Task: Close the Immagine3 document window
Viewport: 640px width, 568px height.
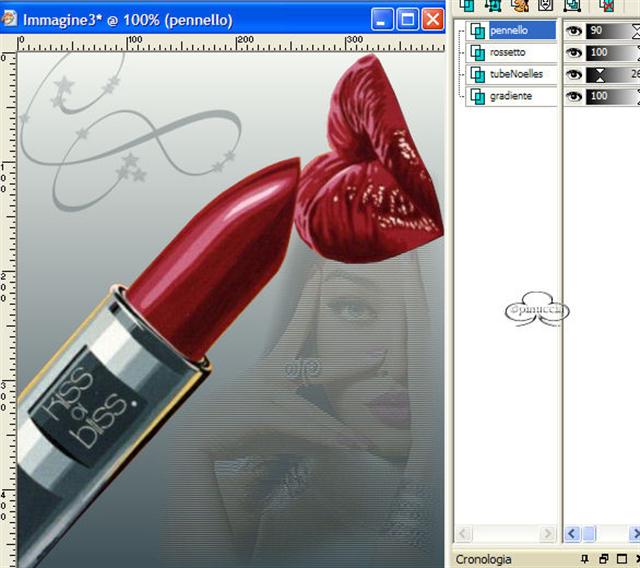Action: point(432,19)
